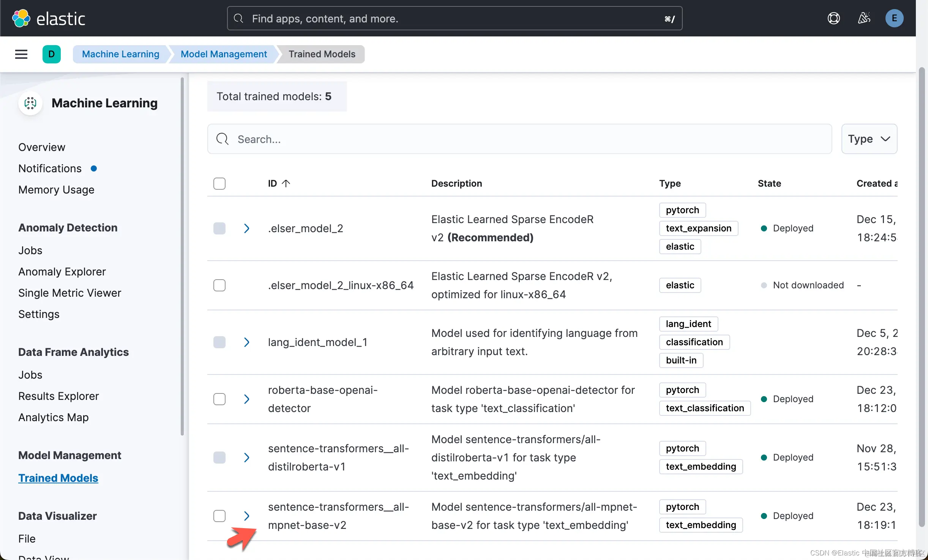
Task: Open the newsfeed celebration icon
Action: coord(864,18)
